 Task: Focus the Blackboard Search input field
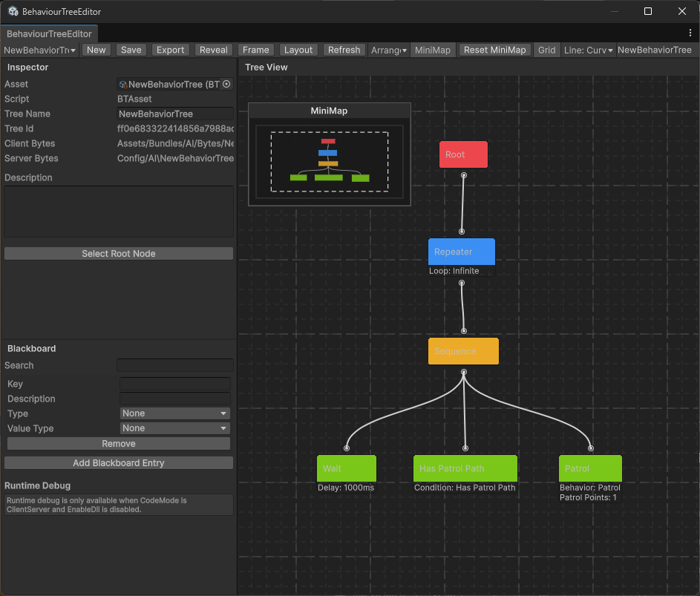[x=175, y=365]
